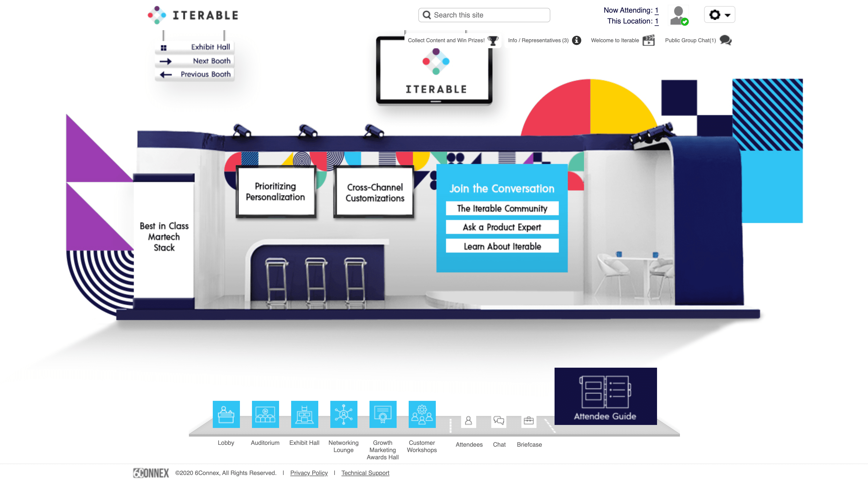Click The Iterable Community button

(502, 209)
